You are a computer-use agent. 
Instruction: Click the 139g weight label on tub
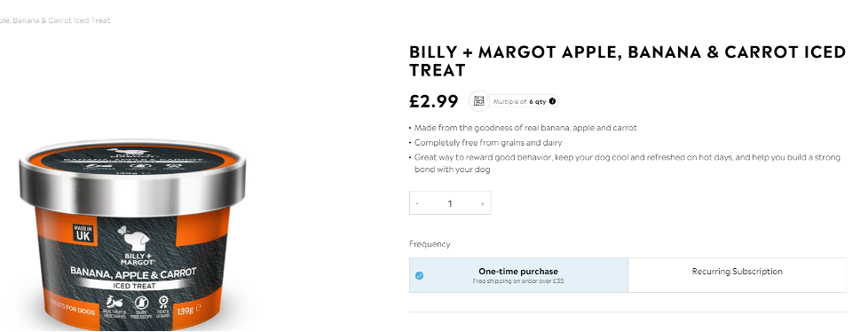(x=185, y=311)
